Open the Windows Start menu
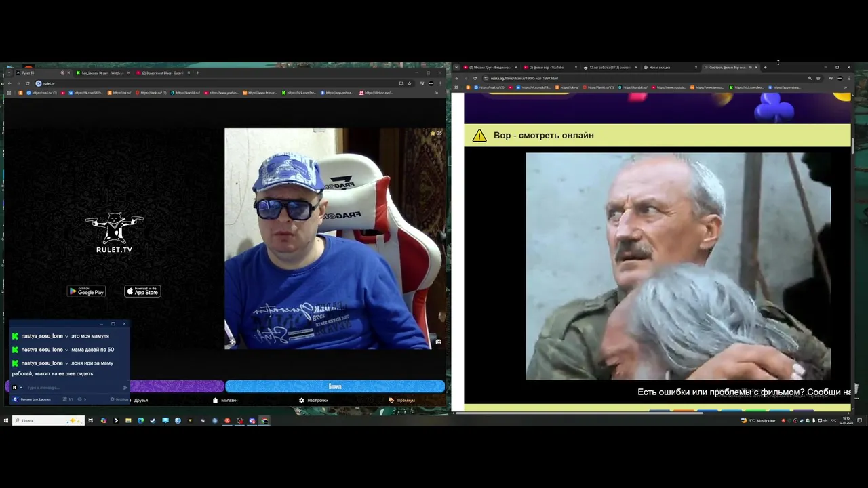This screenshot has width=868, height=488. (6, 420)
